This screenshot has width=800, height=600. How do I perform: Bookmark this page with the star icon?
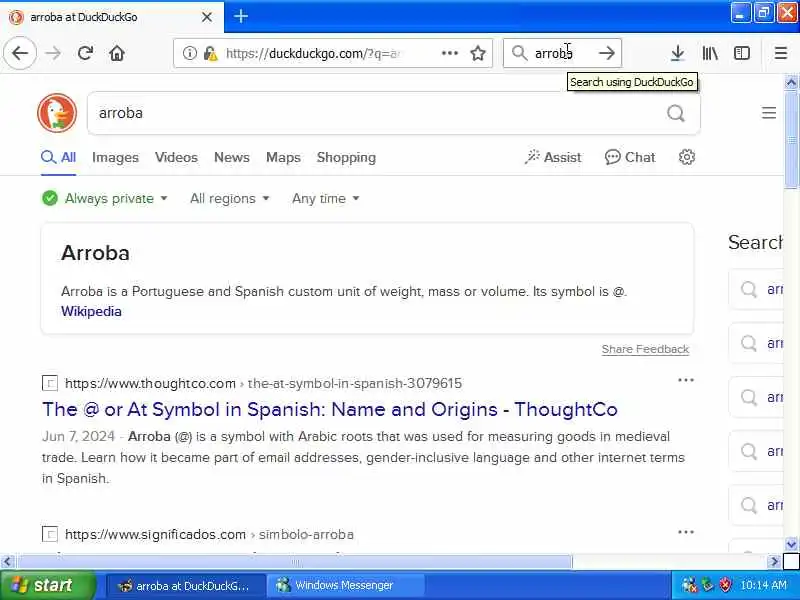pos(478,53)
